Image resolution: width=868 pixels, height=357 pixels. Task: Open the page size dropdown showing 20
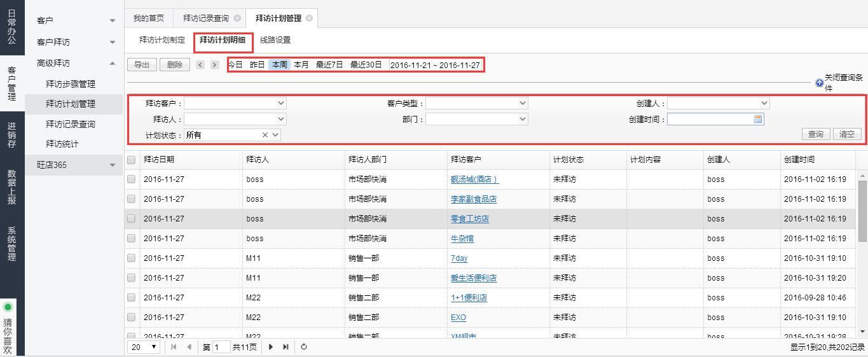[145, 347]
